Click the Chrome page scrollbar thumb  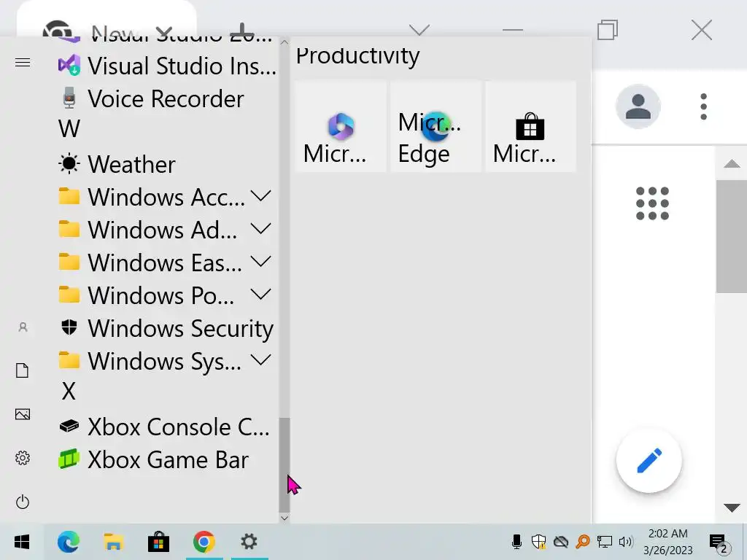point(732,237)
